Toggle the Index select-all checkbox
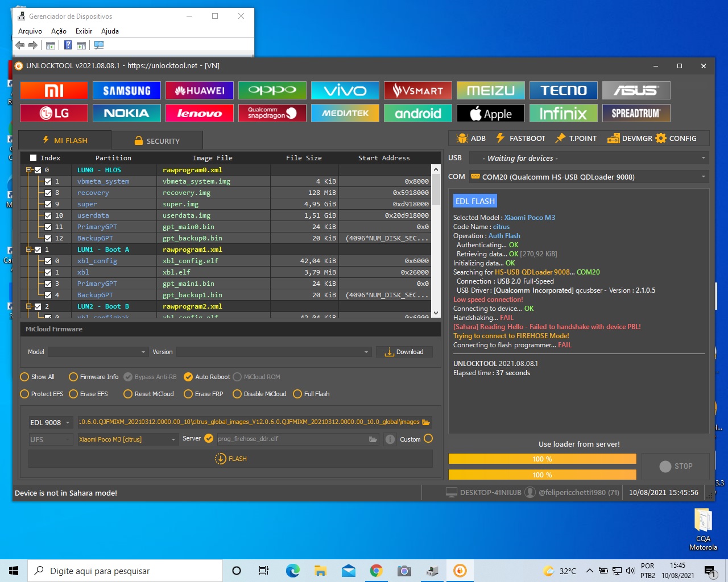This screenshot has width=728, height=582. coord(33,158)
